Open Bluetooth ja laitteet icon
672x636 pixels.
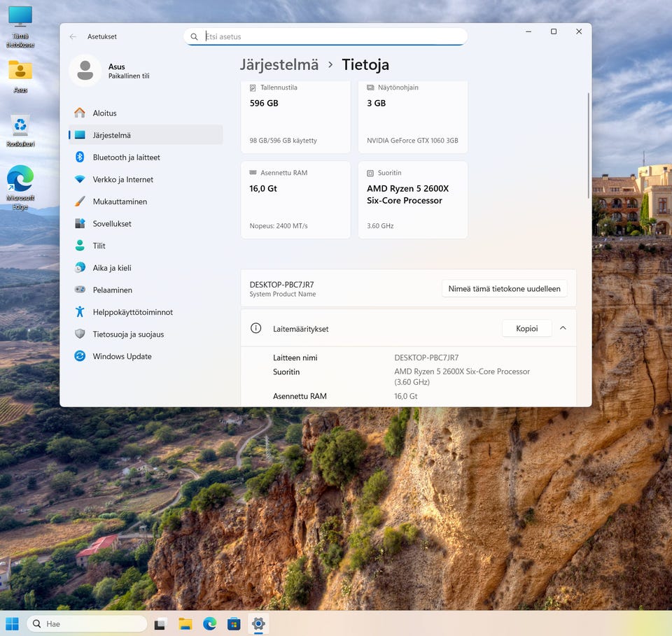pos(80,157)
